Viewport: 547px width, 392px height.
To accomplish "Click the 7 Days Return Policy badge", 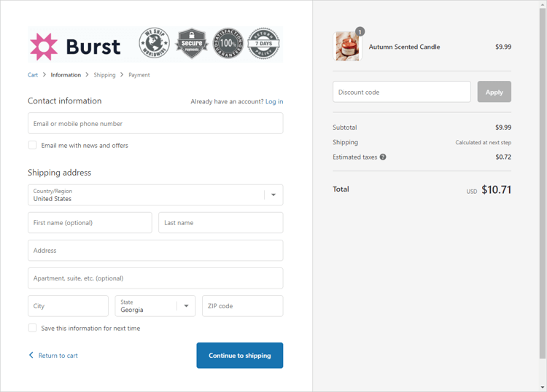I will pos(264,43).
